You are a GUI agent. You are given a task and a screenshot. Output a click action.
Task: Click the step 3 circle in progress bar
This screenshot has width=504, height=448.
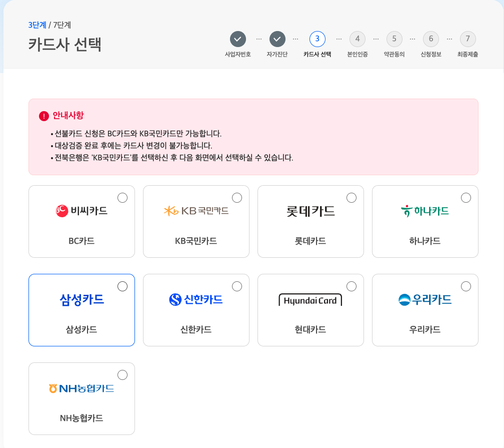[x=317, y=39]
